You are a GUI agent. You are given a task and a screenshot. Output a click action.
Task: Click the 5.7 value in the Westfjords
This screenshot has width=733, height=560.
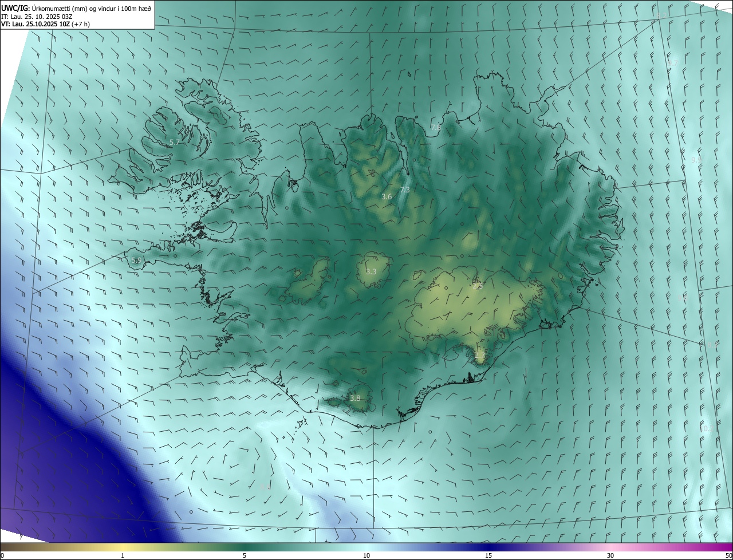click(x=175, y=141)
